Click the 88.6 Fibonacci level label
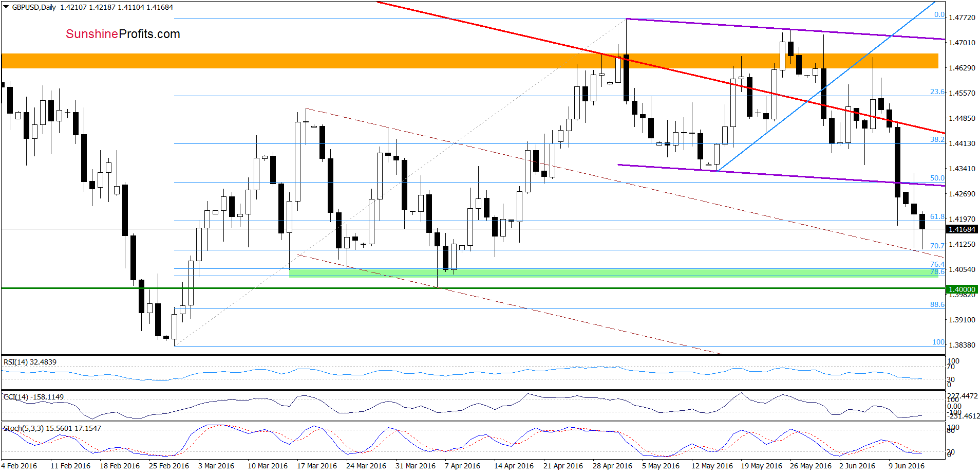This screenshot has height=473, width=980. click(937, 304)
